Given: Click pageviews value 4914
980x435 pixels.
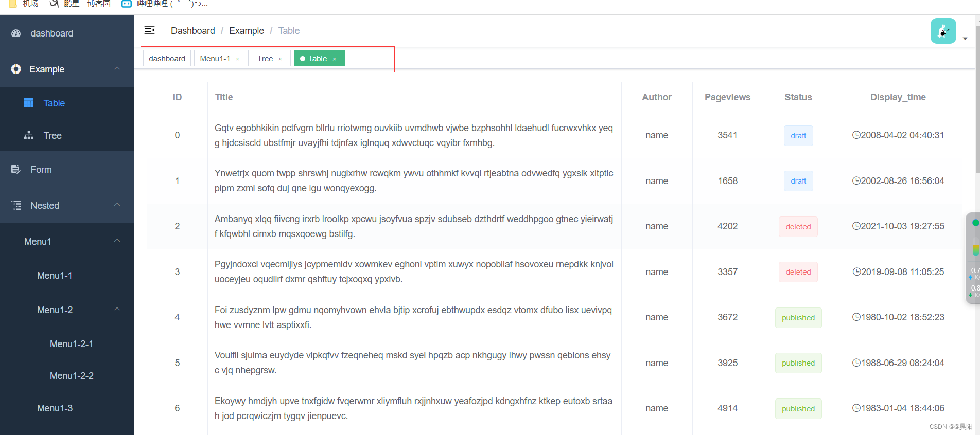Looking at the screenshot, I should [x=727, y=408].
